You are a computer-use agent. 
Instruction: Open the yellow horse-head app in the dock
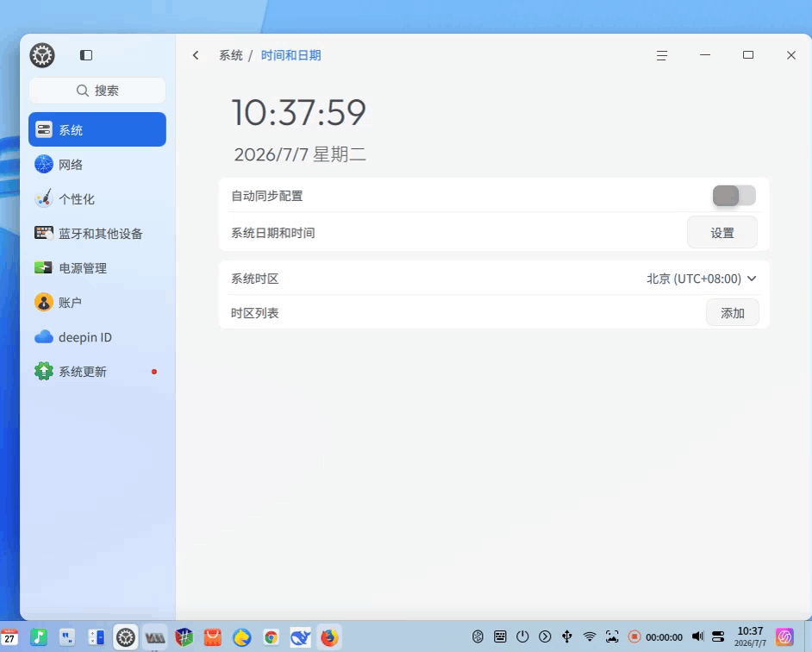pos(242,637)
